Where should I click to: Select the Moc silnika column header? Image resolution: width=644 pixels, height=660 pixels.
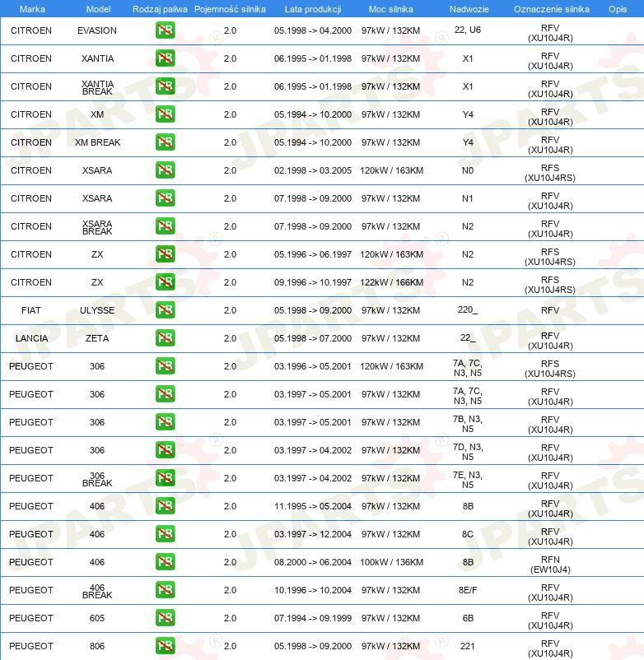391,9
